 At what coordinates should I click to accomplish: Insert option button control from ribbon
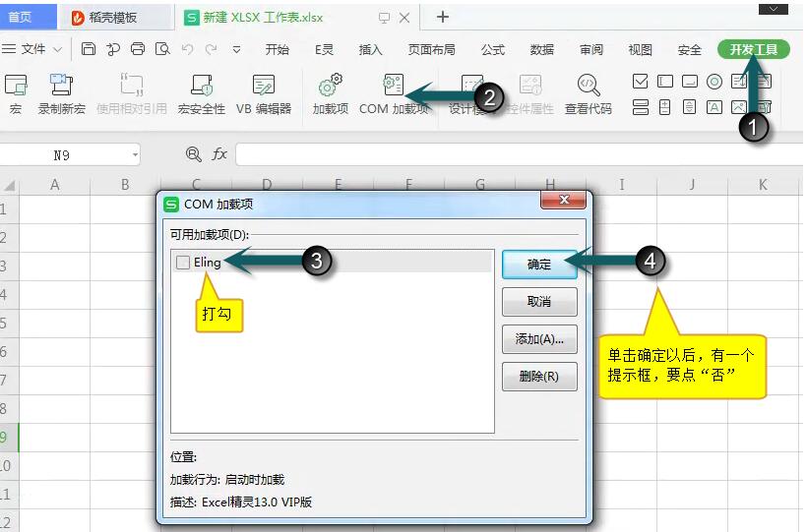point(714,82)
